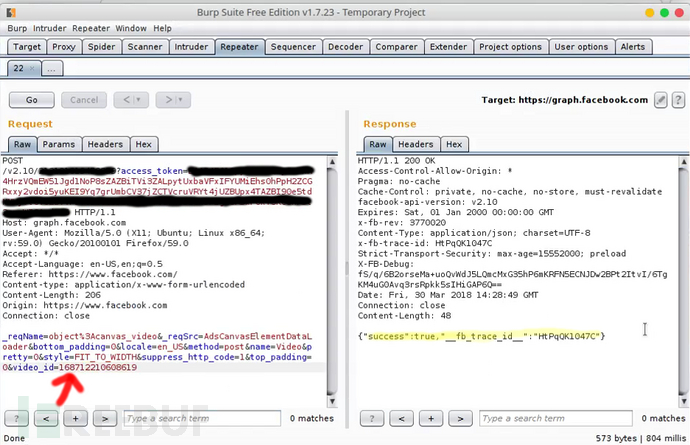Viewport: 690px width, 445px height.
Task: Click the request search + options button
Action: [75, 419]
